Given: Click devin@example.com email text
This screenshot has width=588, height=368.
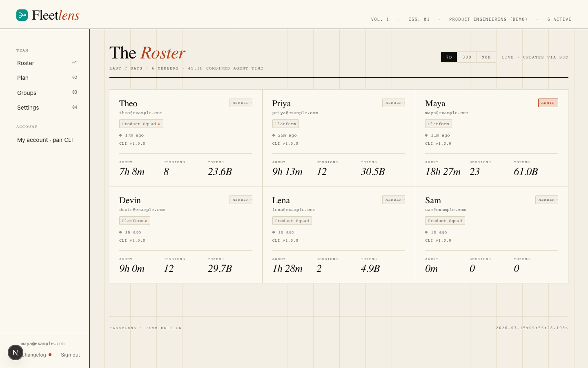Looking at the screenshot, I should (142, 210).
